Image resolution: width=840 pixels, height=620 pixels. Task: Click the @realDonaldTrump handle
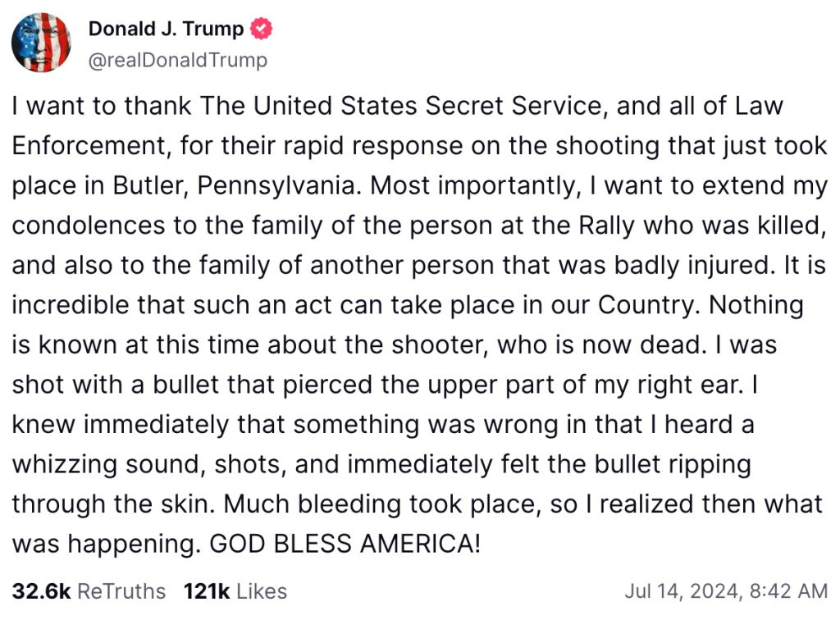177,60
